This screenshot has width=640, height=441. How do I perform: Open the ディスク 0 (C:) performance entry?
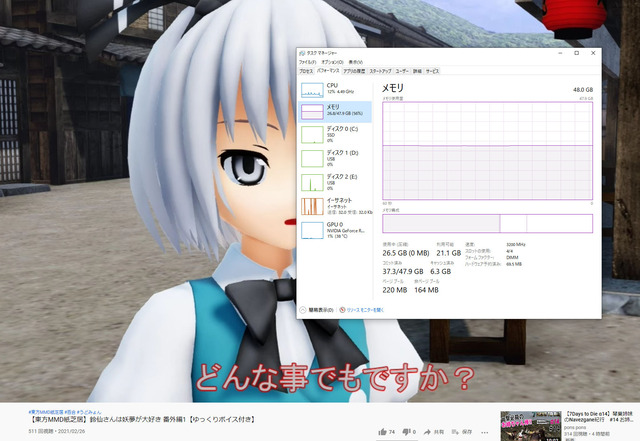coord(335,135)
